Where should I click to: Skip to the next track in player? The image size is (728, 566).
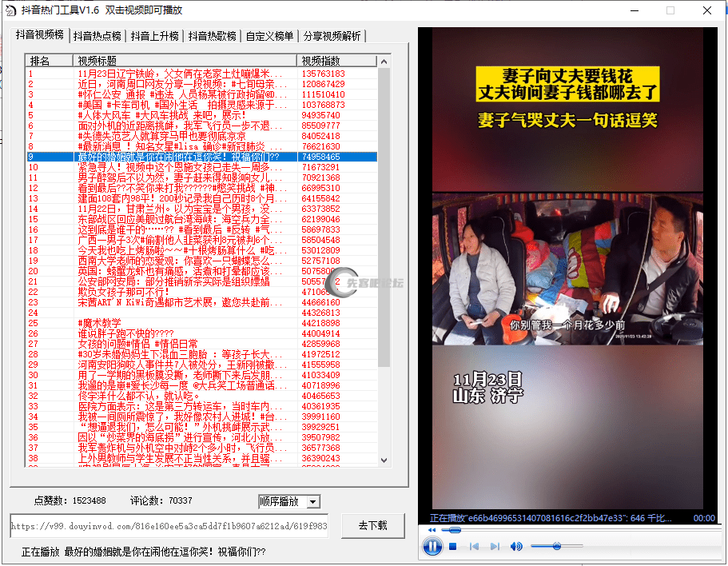(495, 547)
